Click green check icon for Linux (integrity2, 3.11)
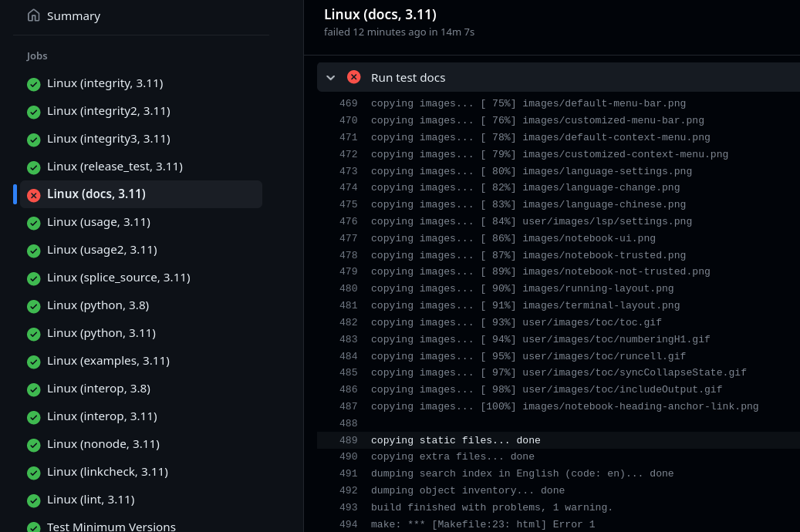 coord(34,112)
